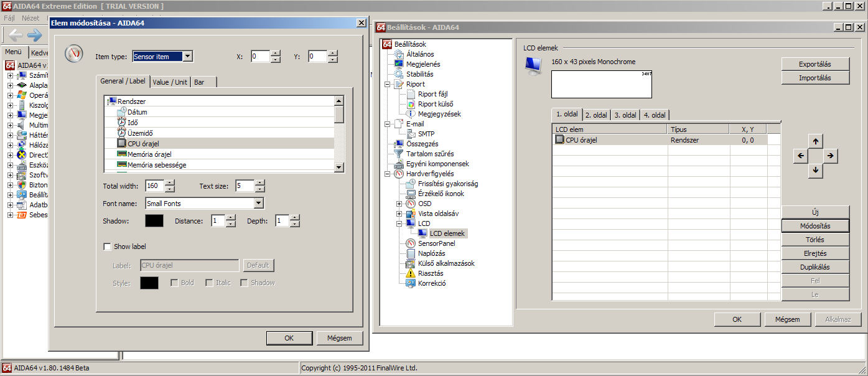Open the Shadow color swatch
868x376 pixels.
pos(154,221)
